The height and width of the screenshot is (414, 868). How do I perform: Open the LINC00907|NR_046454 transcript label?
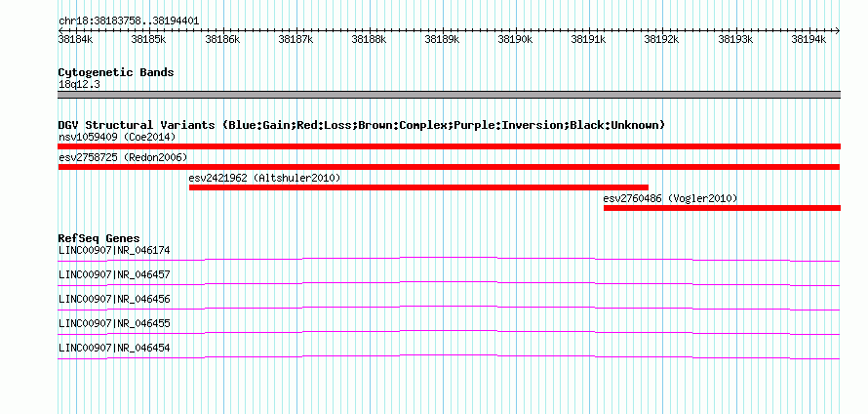(x=114, y=348)
